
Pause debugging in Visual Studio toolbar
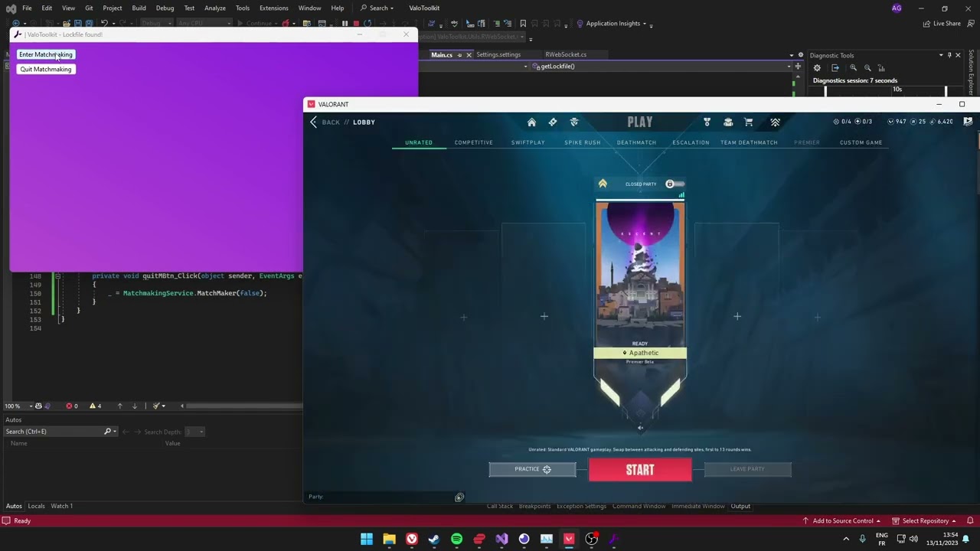tap(345, 24)
